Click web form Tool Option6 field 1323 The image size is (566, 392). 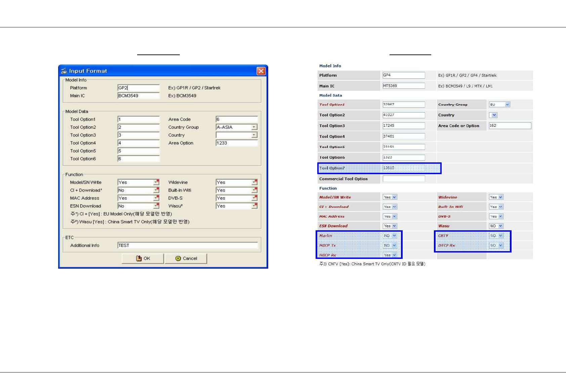pyautogui.click(x=404, y=157)
